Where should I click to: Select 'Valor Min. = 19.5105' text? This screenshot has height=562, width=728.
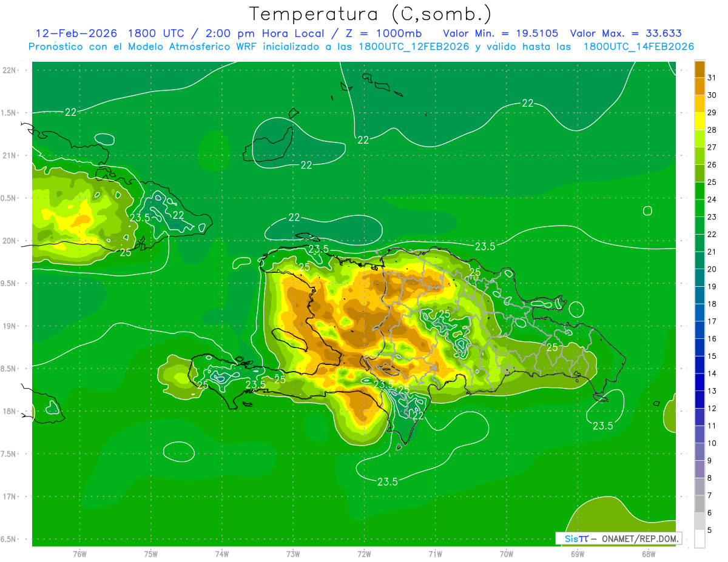(501, 33)
